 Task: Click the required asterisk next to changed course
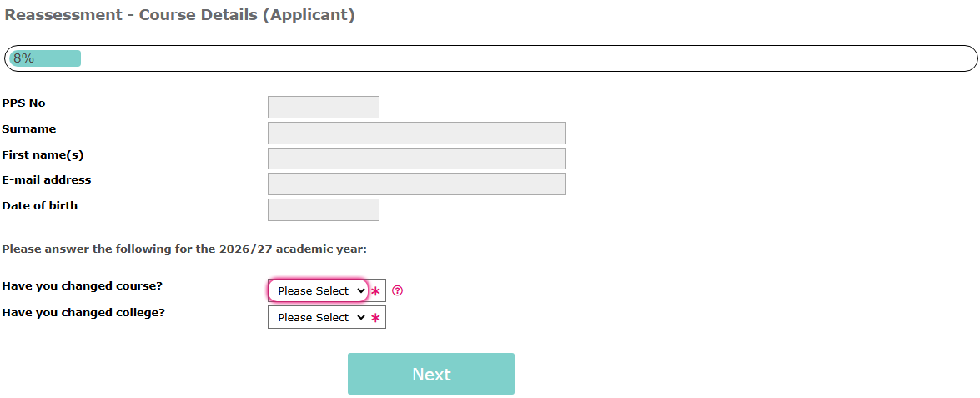point(375,291)
